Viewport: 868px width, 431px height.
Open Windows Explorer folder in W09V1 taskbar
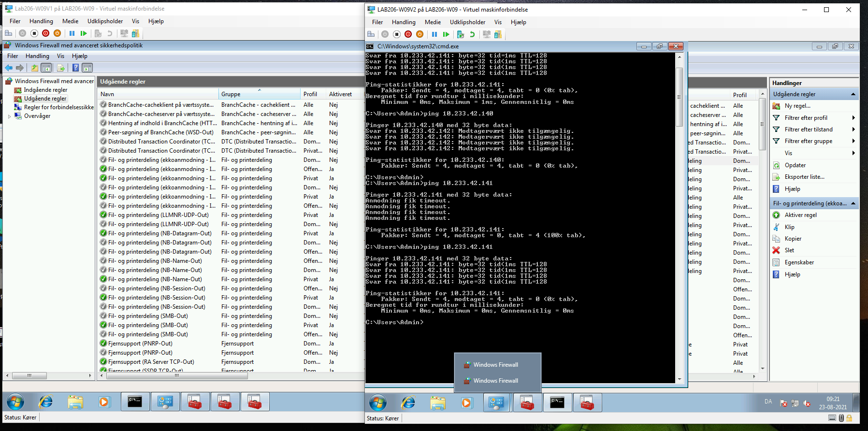(75, 402)
